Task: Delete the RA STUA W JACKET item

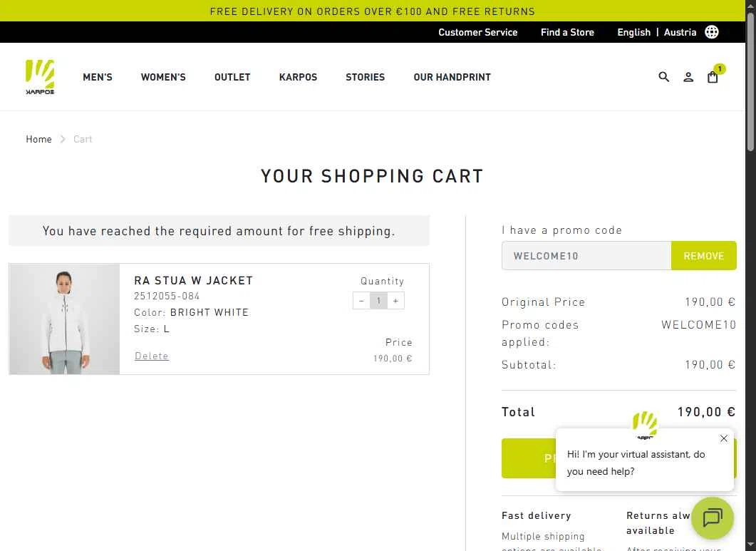Action: click(151, 356)
